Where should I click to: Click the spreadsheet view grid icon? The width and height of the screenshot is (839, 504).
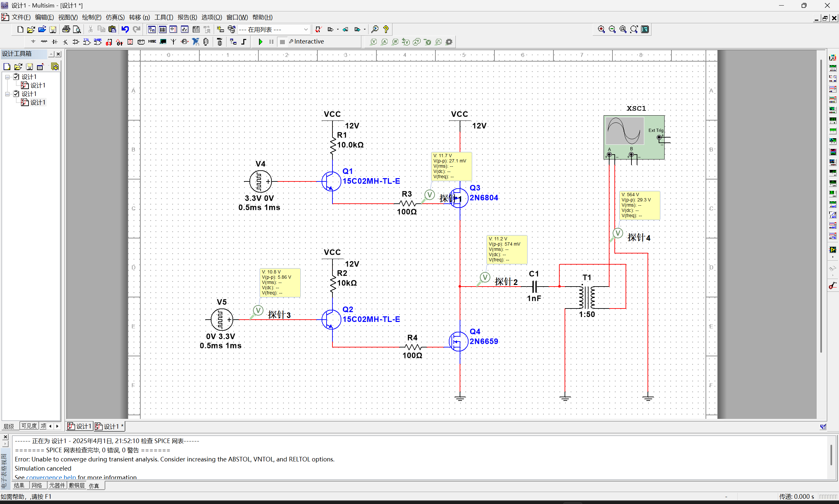pyautogui.click(x=163, y=29)
